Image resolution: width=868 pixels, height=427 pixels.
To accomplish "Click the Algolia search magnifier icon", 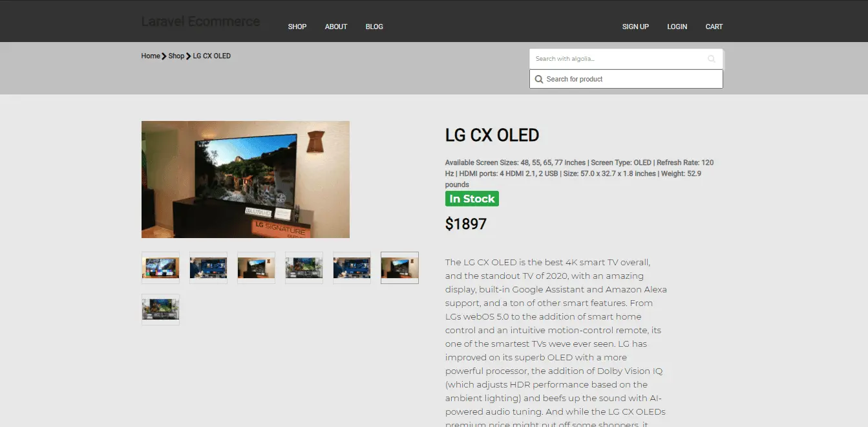I will (711, 59).
